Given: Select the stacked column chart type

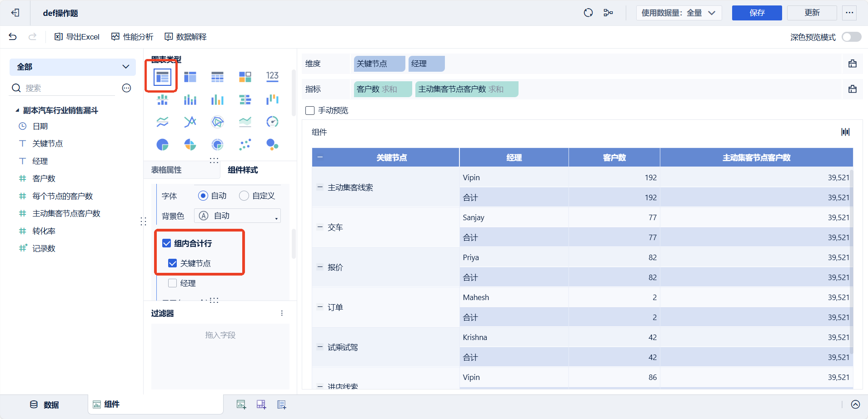Looking at the screenshot, I should point(190,99).
